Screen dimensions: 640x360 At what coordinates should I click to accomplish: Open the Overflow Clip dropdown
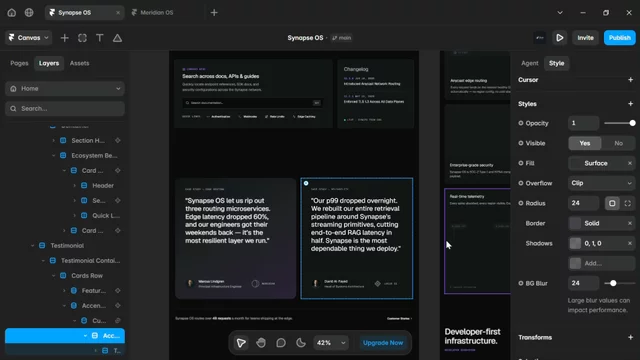point(601,183)
